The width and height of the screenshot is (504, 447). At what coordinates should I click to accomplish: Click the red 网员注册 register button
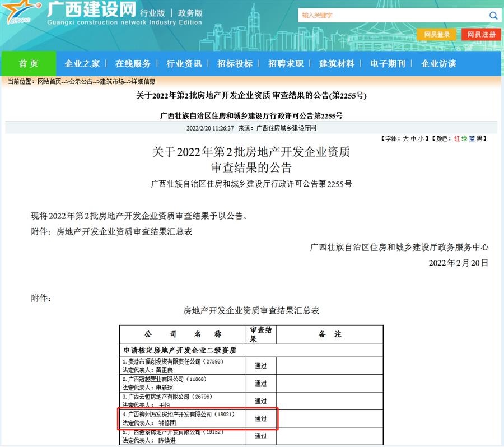click(479, 34)
